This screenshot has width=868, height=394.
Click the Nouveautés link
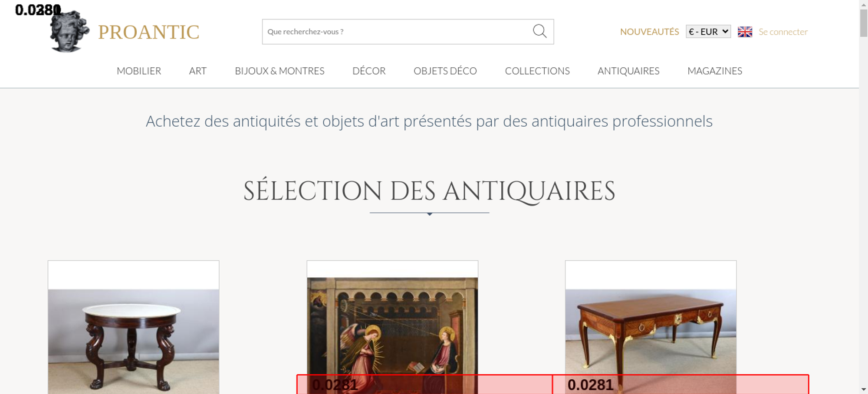[x=649, y=32]
